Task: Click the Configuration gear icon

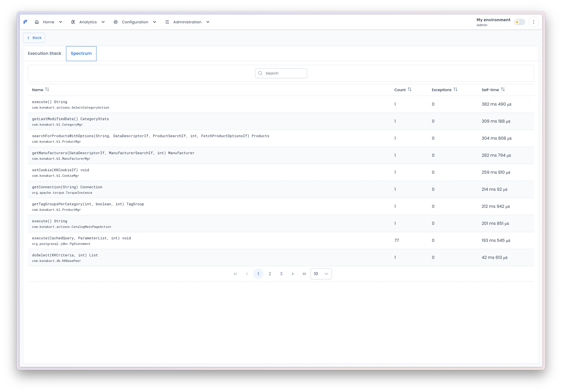Action: (116, 22)
